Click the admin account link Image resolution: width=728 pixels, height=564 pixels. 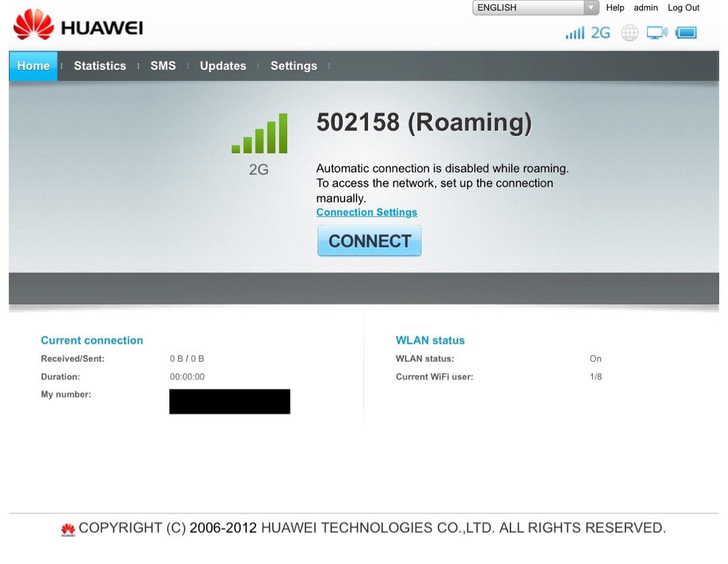[x=645, y=7]
